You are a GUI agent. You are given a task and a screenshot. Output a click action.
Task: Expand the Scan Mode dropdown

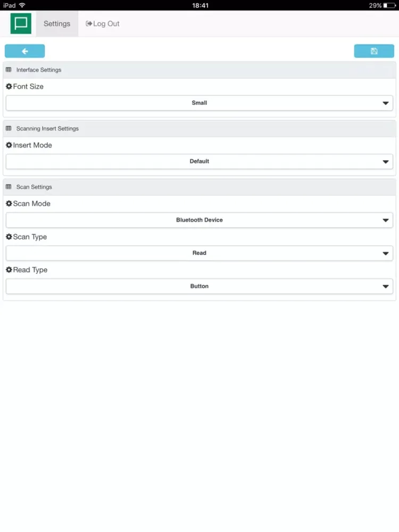point(199,220)
